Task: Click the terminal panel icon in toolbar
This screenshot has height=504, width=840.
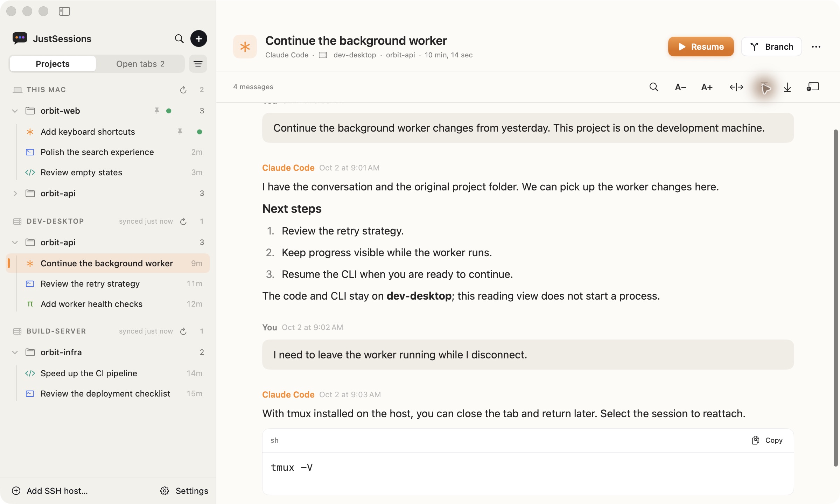Action: tap(813, 87)
